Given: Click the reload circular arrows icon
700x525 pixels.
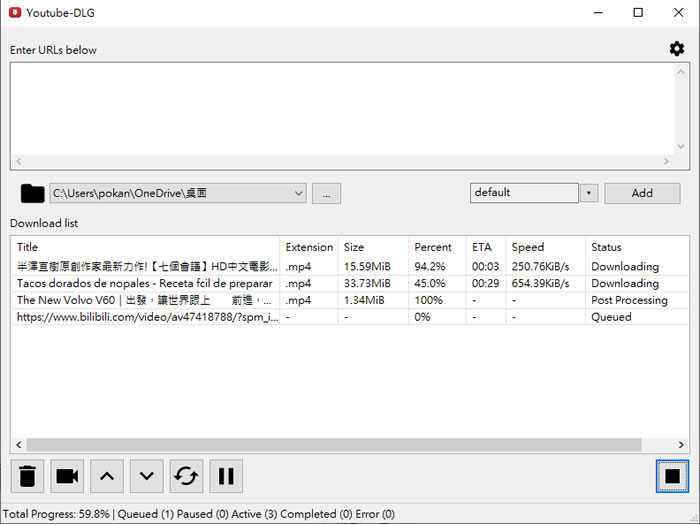Looking at the screenshot, I should [186, 476].
